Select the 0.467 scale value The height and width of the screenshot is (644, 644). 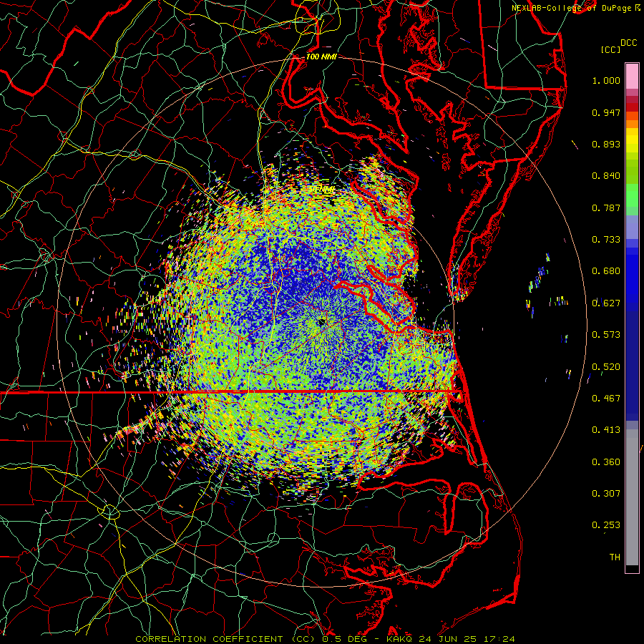[606, 399]
